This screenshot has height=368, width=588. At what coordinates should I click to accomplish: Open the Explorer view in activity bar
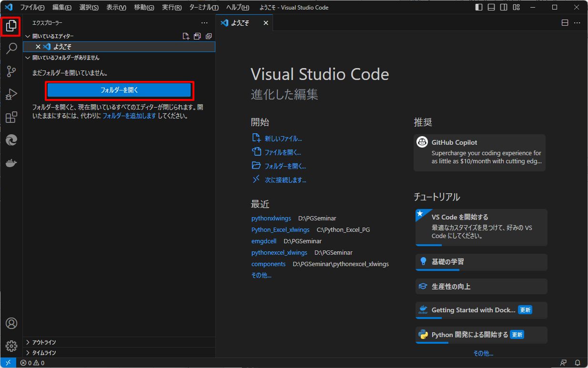[11, 26]
